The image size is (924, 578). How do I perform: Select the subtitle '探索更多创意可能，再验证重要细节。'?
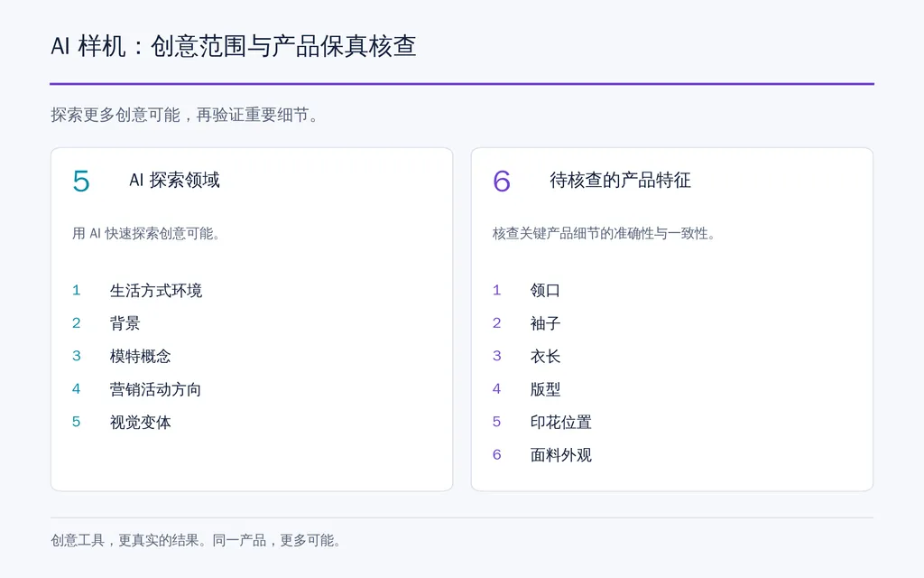tap(185, 115)
